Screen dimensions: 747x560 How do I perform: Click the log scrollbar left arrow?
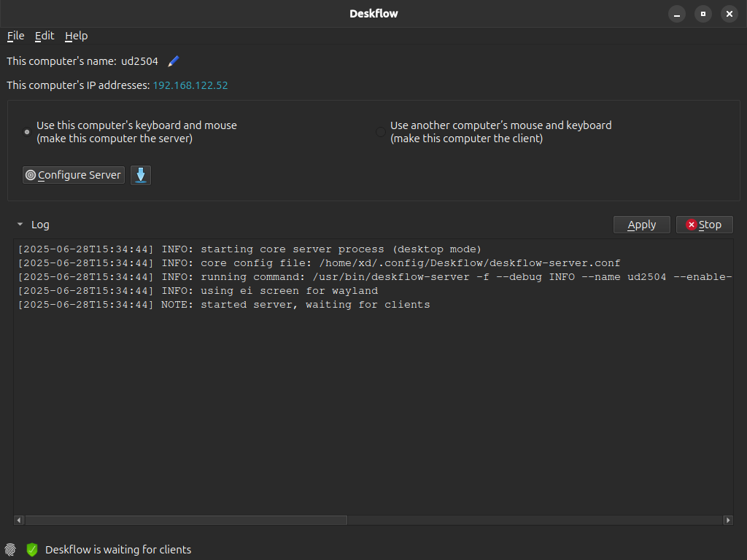(19, 520)
